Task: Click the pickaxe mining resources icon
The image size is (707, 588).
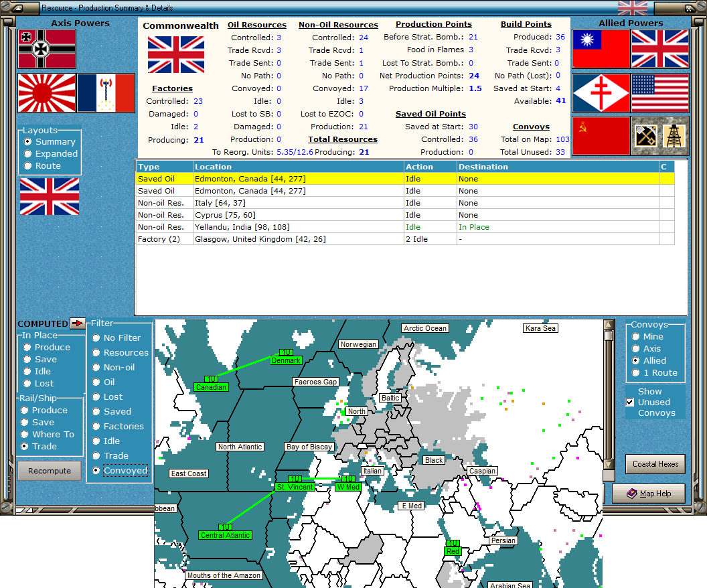Action: click(x=645, y=136)
